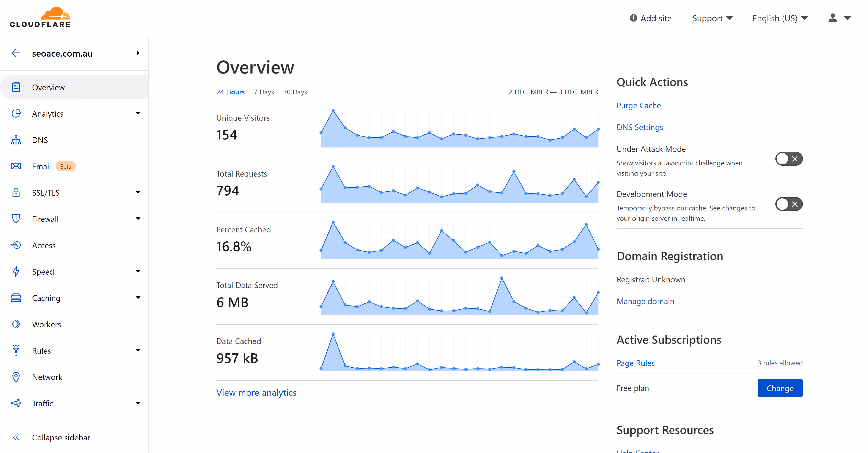
Task: Click the Manage domain link
Action: point(645,301)
